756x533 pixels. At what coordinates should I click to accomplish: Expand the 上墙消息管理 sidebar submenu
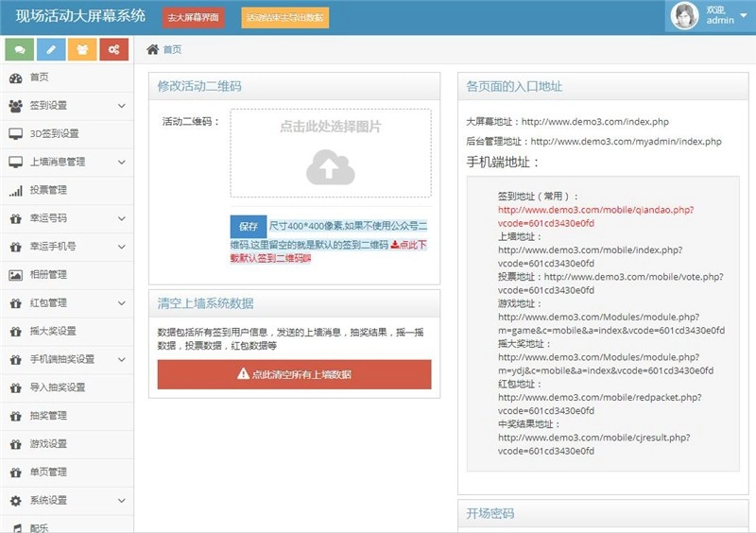pyautogui.click(x=122, y=163)
